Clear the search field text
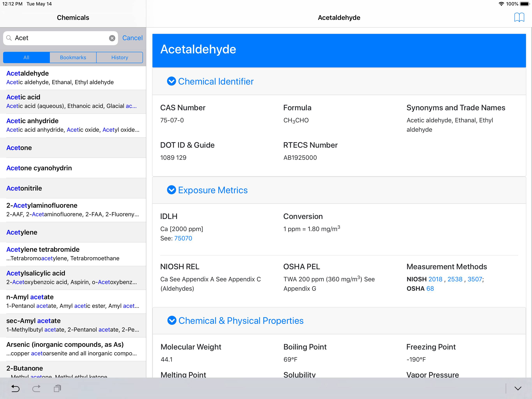Screen dimensions: 532x399 (112, 38)
